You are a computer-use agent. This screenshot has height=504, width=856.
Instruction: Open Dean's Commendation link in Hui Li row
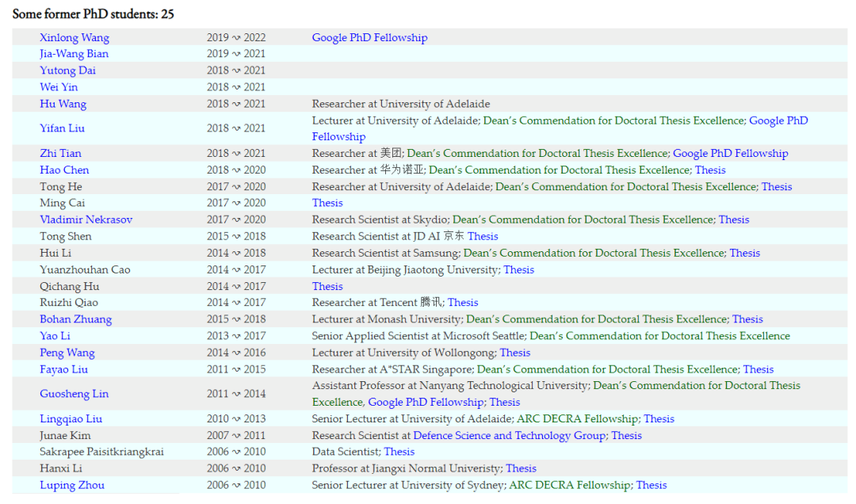point(594,253)
